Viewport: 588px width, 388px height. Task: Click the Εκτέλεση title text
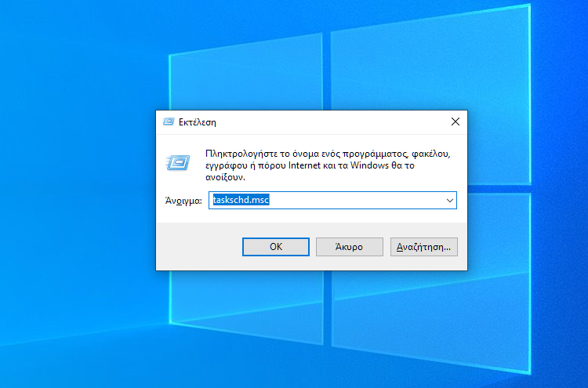coord(198,122)
